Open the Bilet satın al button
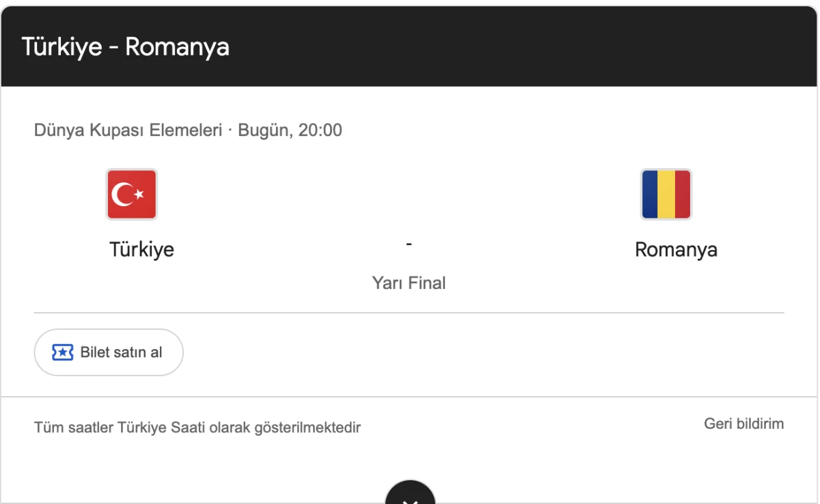 click(109, 351)
